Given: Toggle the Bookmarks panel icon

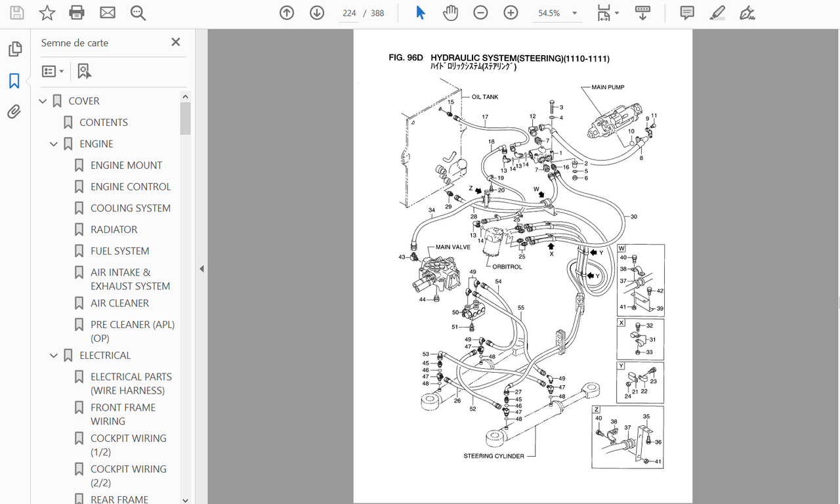Looking at the screenshot, I should (x=14, y=81).
